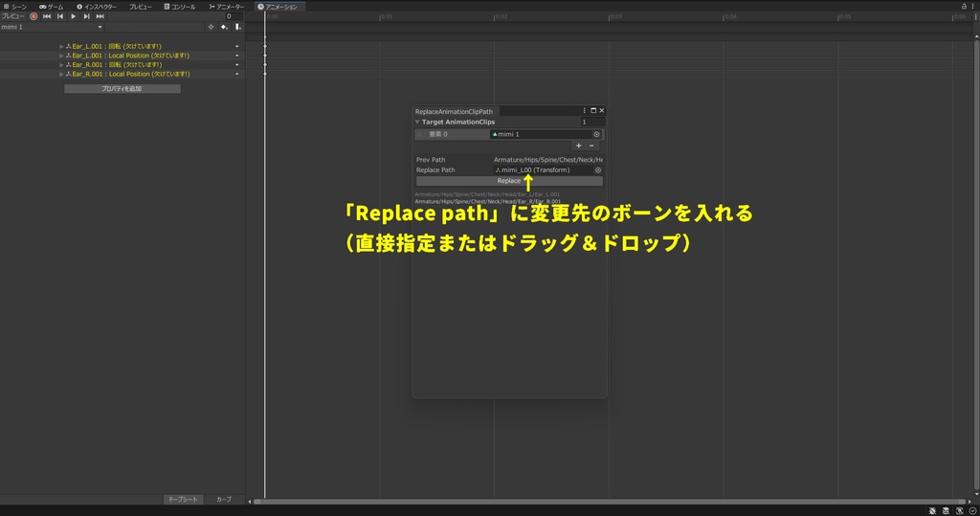Click the Replace button
The image size is (980, 516).
[x=509, y=181]
